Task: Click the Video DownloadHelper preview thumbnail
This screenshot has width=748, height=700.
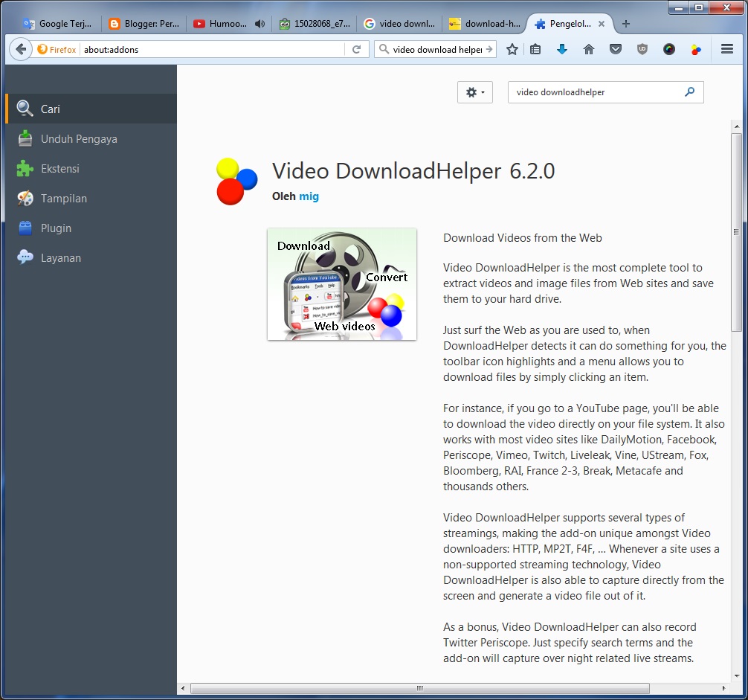Action: 341,284
